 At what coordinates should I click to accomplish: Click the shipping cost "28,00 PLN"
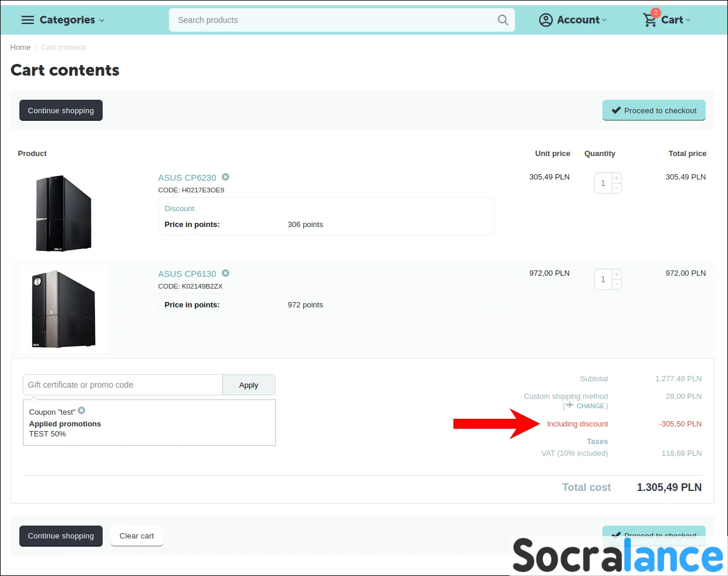point(684,397)
